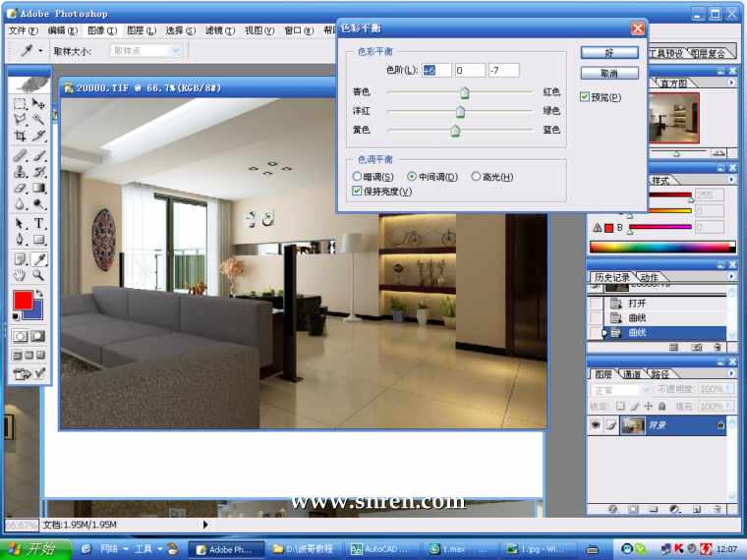Click the 黄色-蓝色 slider handle
Image resolution: width=747 pixels, height=560 pixels.
coord(455,131)
